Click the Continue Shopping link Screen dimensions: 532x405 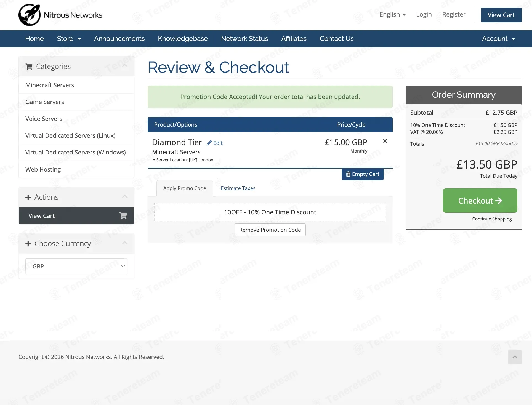click(492, 219)
